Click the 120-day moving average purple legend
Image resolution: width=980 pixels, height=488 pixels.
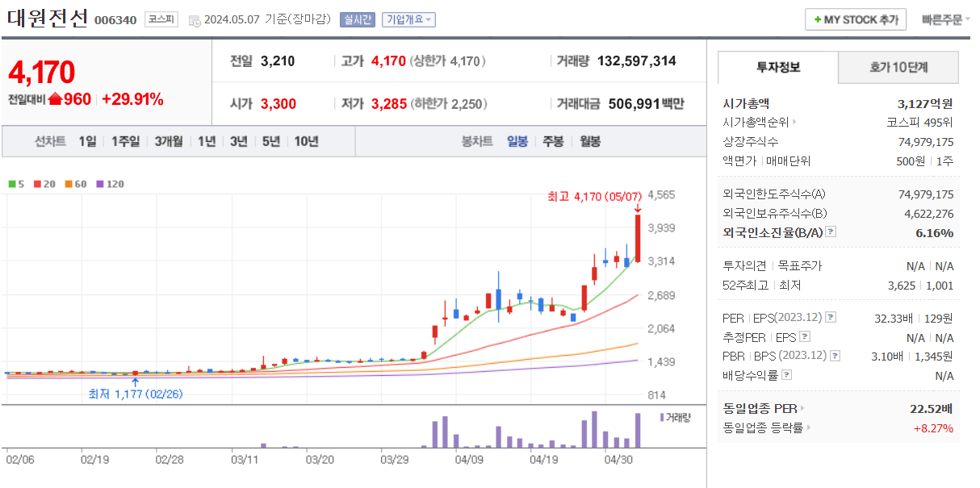[x=111, y=184]
